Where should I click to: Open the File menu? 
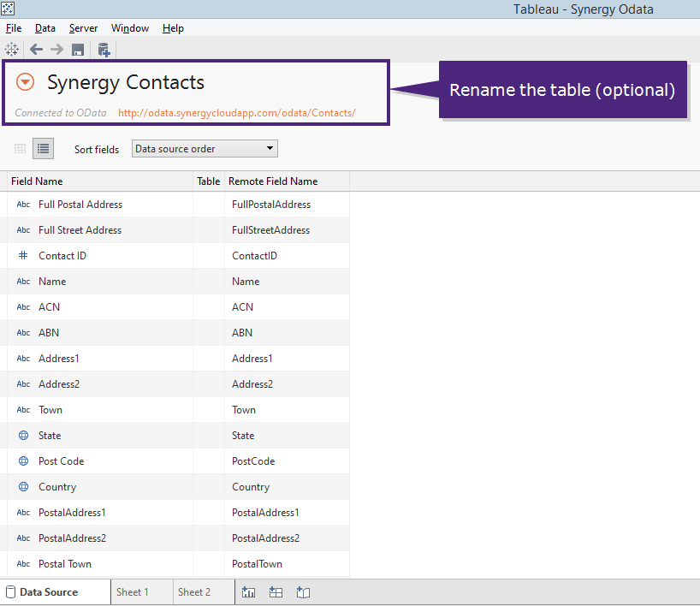click(14, 28)
